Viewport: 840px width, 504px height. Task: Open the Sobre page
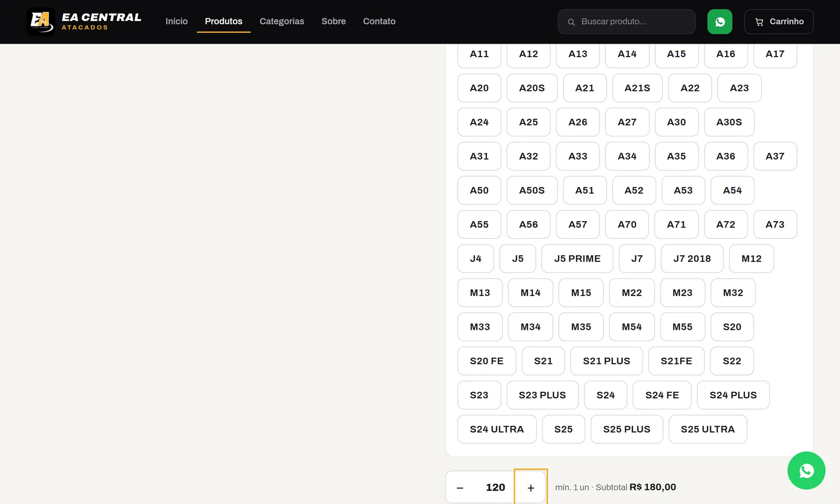tap(333, 22)
